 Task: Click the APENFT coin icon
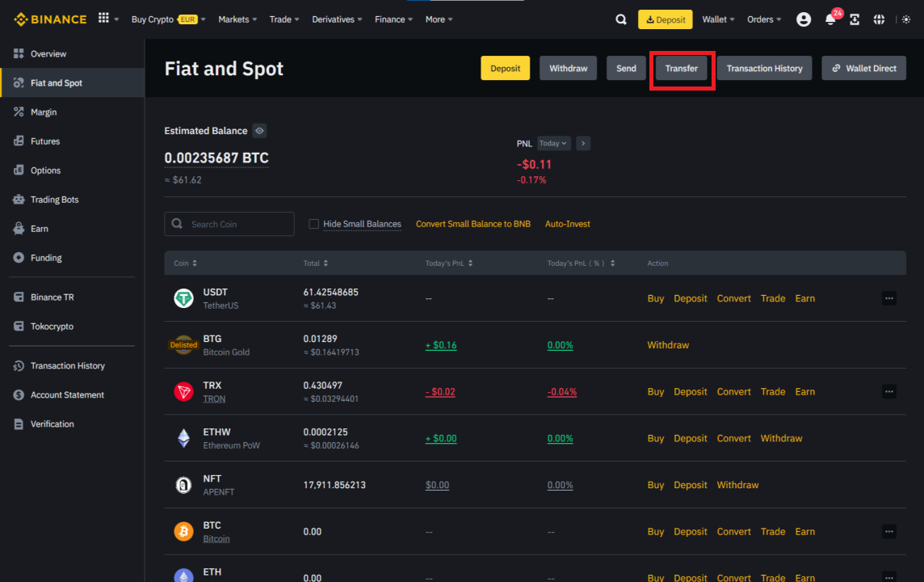click(x=184, y=485)
